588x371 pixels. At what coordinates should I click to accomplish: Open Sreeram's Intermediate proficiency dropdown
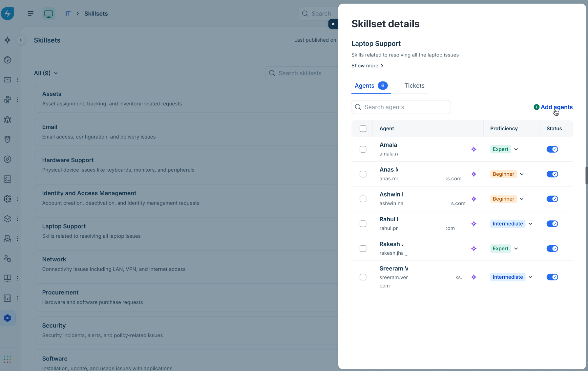(512, 277)
